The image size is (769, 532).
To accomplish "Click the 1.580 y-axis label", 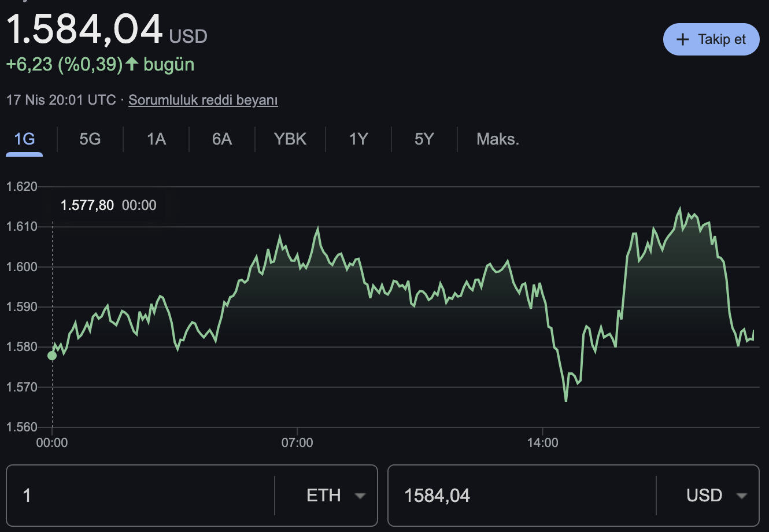I will coord(21,346).
